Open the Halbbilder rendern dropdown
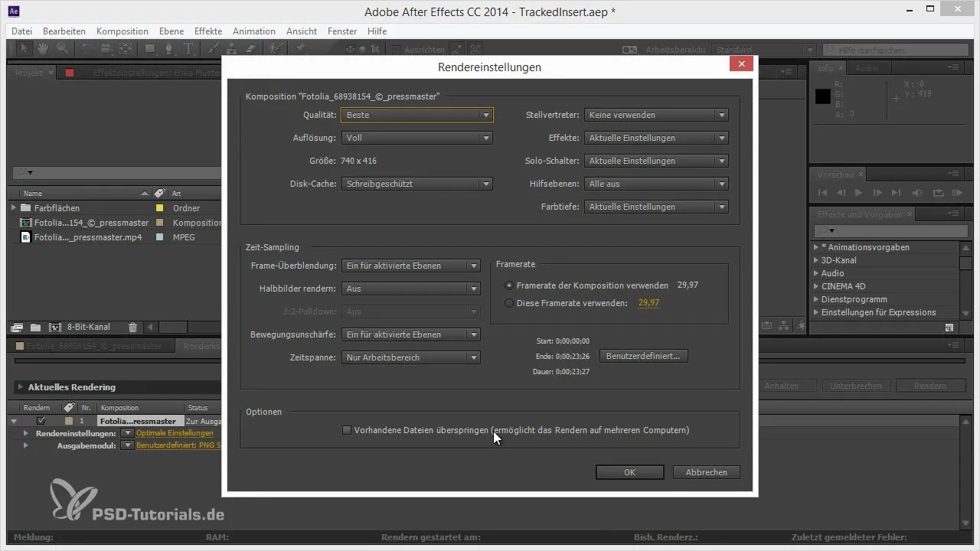 coord(411,289)
